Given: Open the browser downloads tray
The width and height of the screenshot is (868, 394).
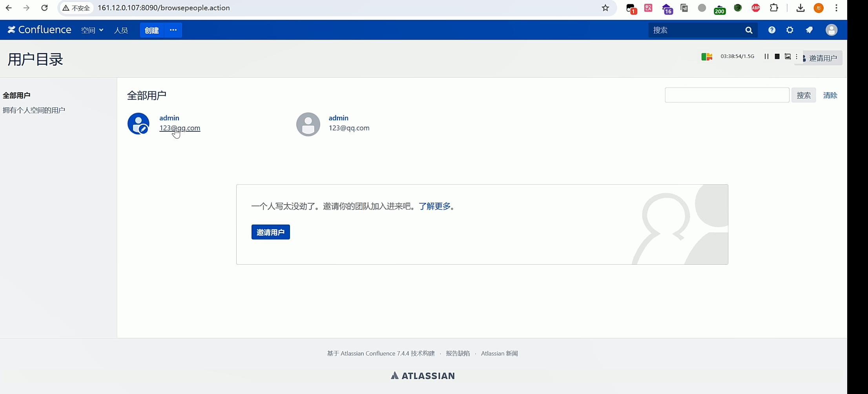Looking at the screenshot, I should pos(801,8).
